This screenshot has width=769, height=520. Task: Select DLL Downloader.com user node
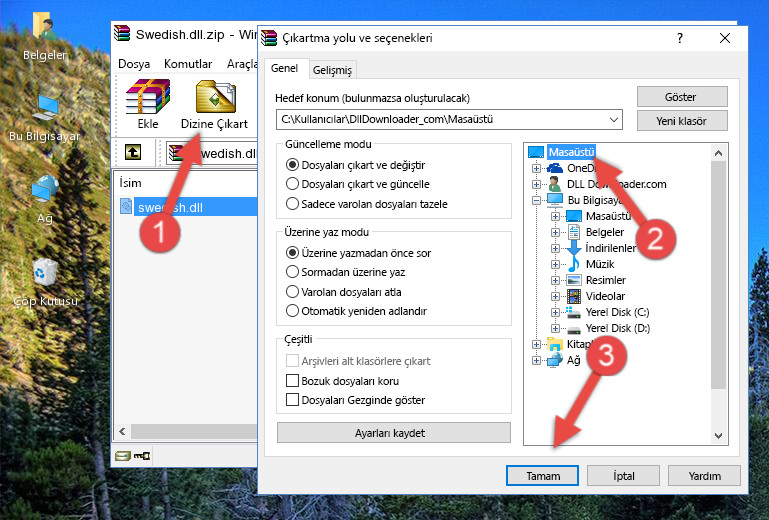[616, 184]
